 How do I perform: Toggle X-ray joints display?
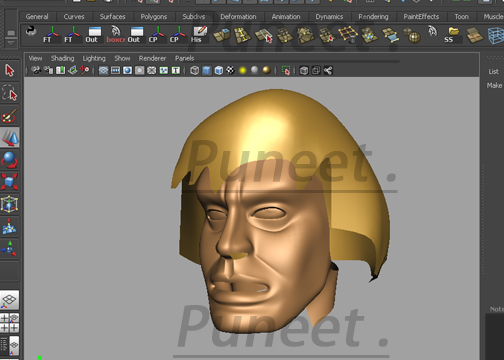click(x=328, y=70)
